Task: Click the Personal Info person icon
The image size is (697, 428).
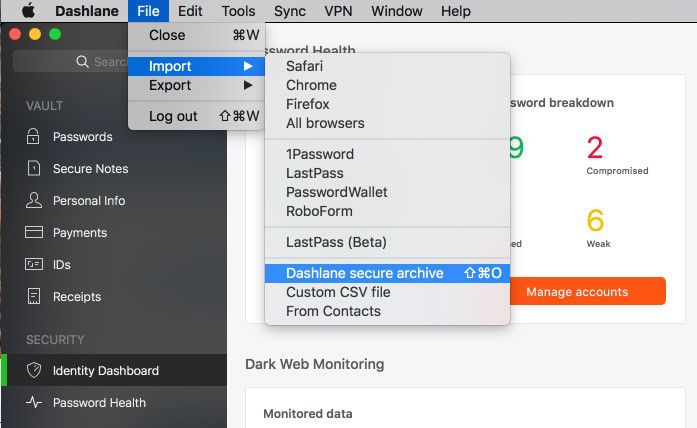Action: coord(34,200)
